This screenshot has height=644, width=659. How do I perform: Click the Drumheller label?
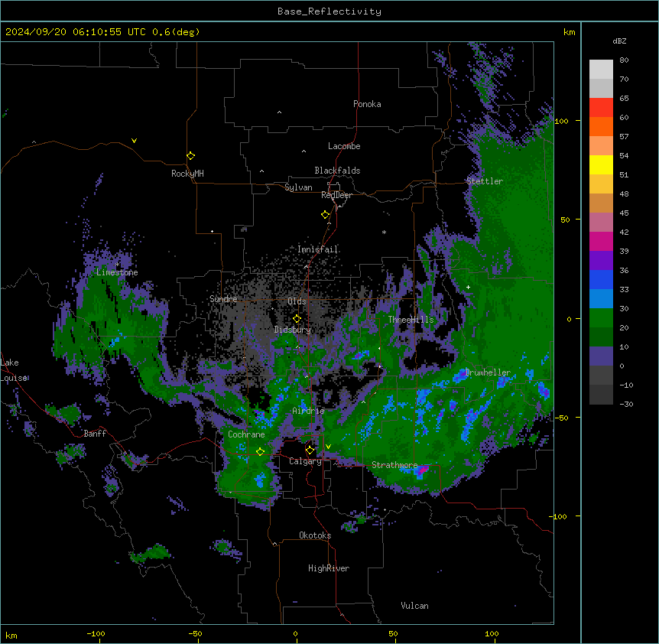coord(488,372)
